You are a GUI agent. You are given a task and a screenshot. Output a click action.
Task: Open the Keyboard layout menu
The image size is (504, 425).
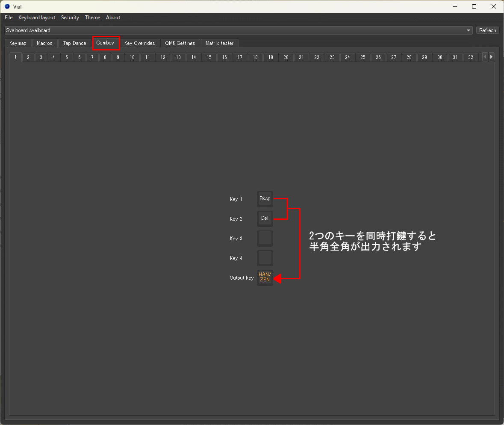tap(37, 18)
